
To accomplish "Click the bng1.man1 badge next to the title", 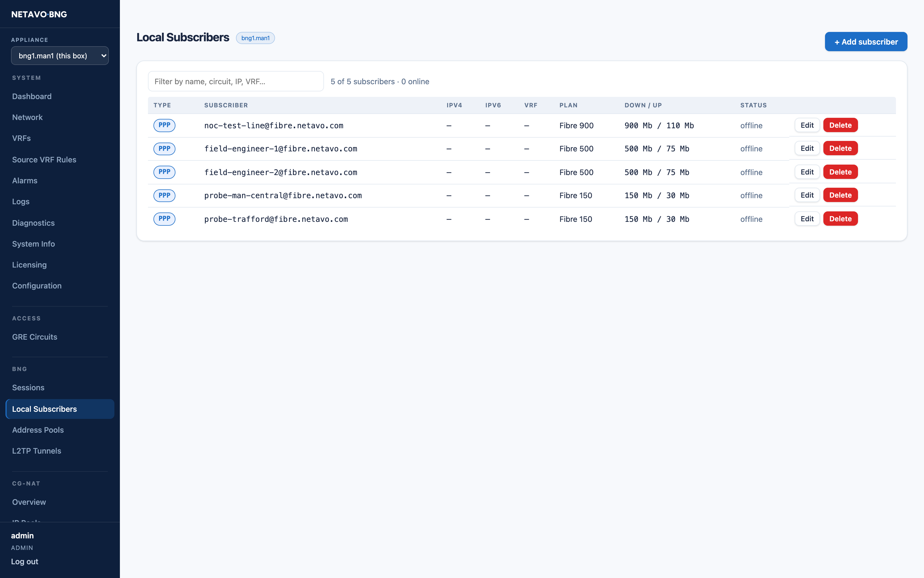I will click(x=255, y=38).
